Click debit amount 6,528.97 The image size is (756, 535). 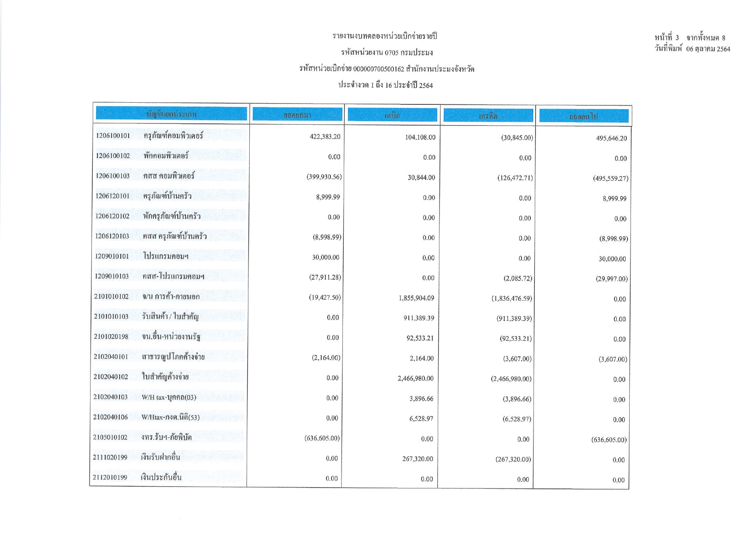(421, 419)
